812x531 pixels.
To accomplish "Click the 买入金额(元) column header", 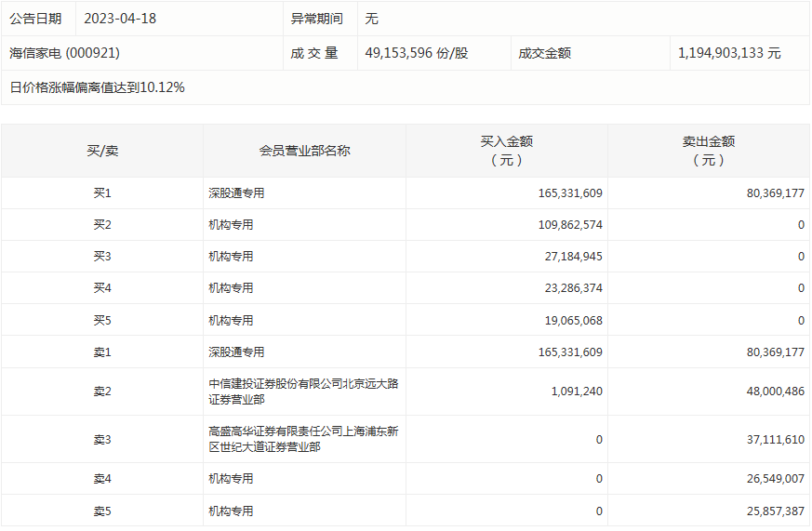I will [x=506, y=151].
